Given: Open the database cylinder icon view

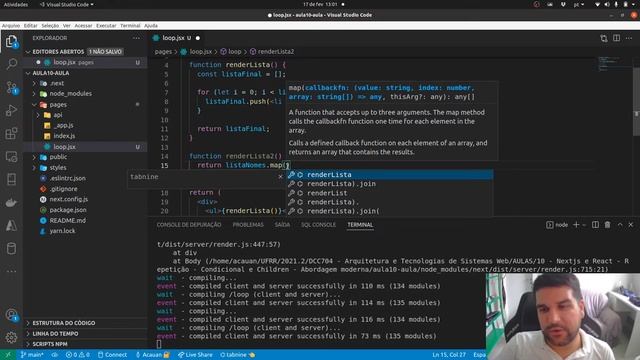Looking at the screenshot, I should (x=11, y=248).
